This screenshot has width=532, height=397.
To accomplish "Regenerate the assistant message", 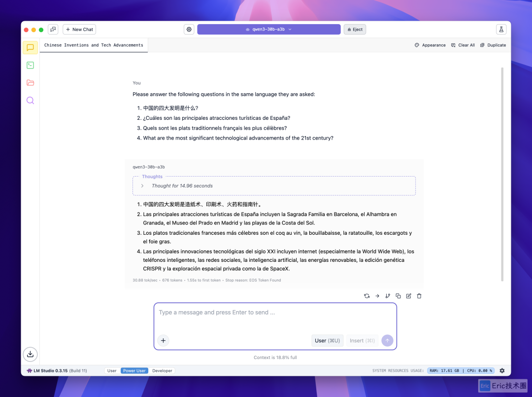I will [367, 296].
